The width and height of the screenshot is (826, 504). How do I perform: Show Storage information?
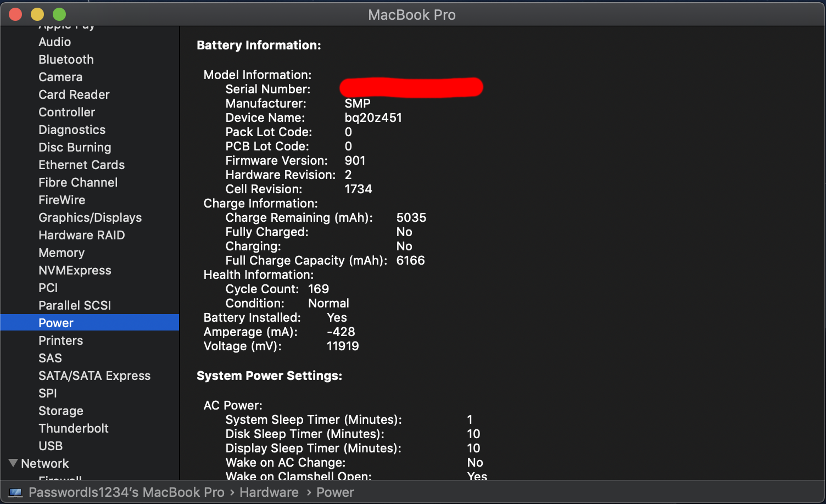(60, 411)
